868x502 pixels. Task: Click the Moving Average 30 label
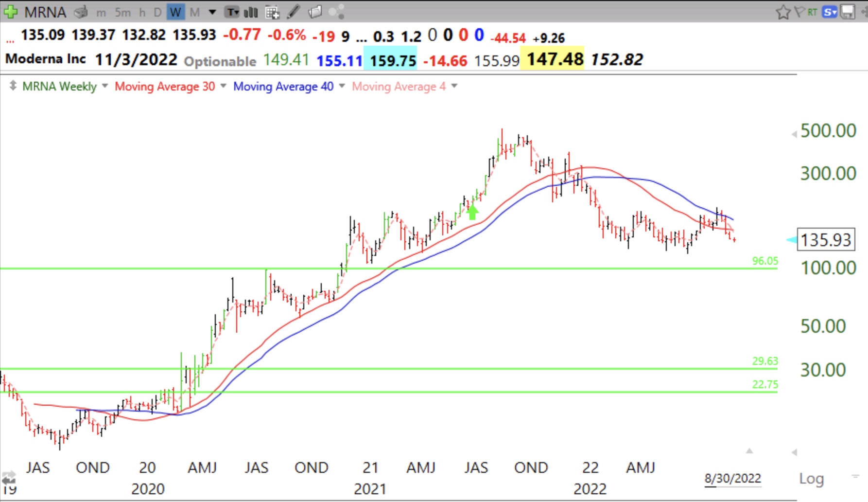(x=165, y=86)
